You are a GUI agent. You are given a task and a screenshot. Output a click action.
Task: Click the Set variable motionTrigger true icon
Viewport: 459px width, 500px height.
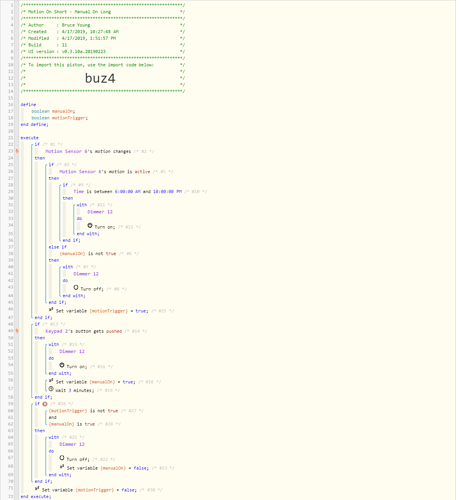[x=51, y=310]
